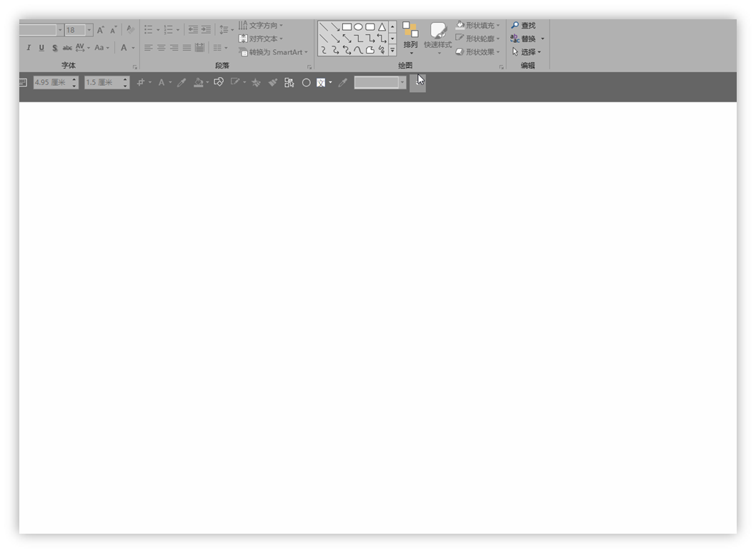Expand the shapes gallery more button

point(392,50)
